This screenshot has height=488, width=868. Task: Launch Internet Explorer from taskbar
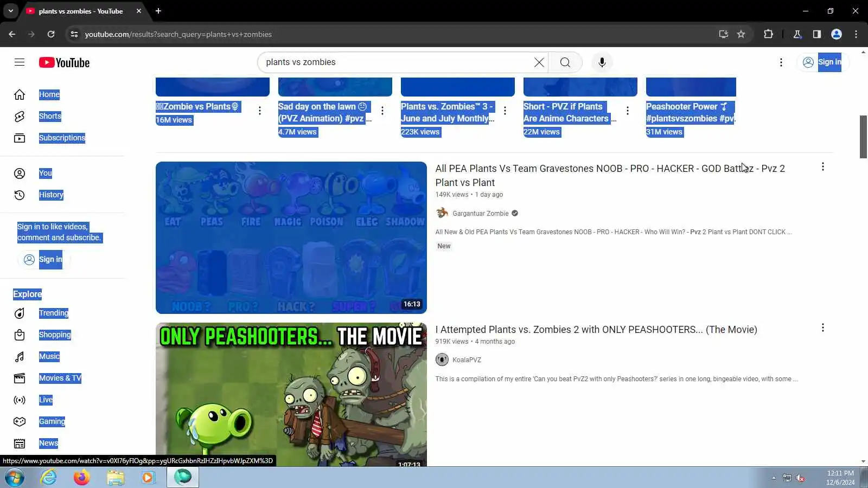click(x=49, y=477)
